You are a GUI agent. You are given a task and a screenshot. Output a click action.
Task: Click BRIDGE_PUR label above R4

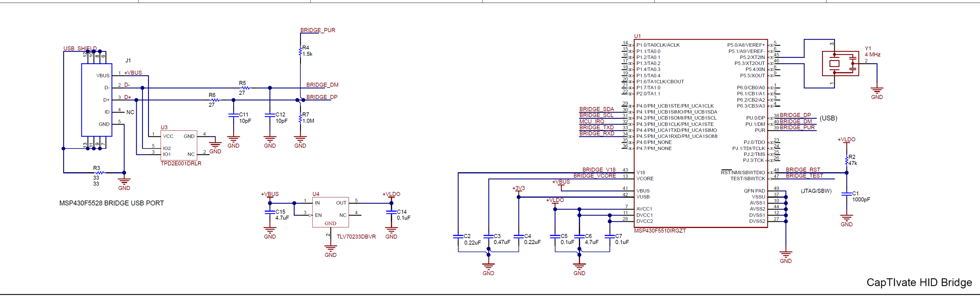pyautogui.click(x=318, y=30)
